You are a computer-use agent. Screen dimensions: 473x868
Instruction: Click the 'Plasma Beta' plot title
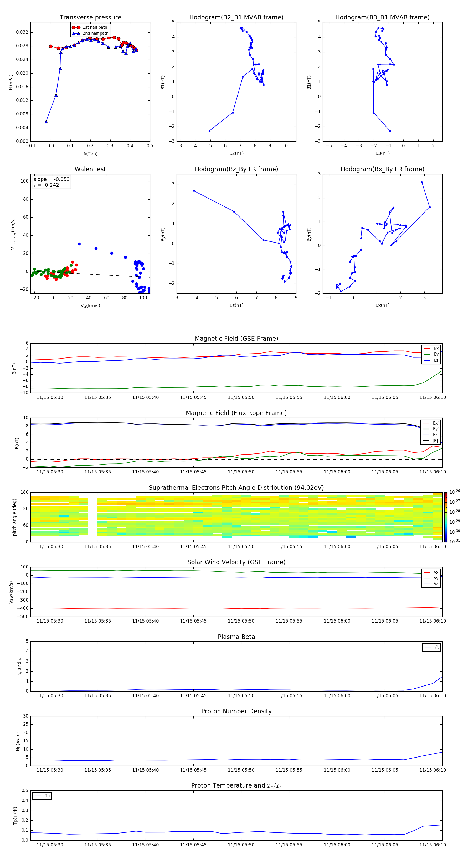236,637
